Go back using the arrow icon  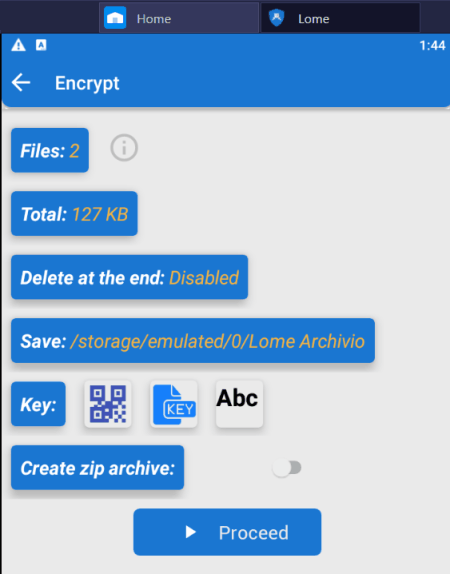click(x=21, y=82)
